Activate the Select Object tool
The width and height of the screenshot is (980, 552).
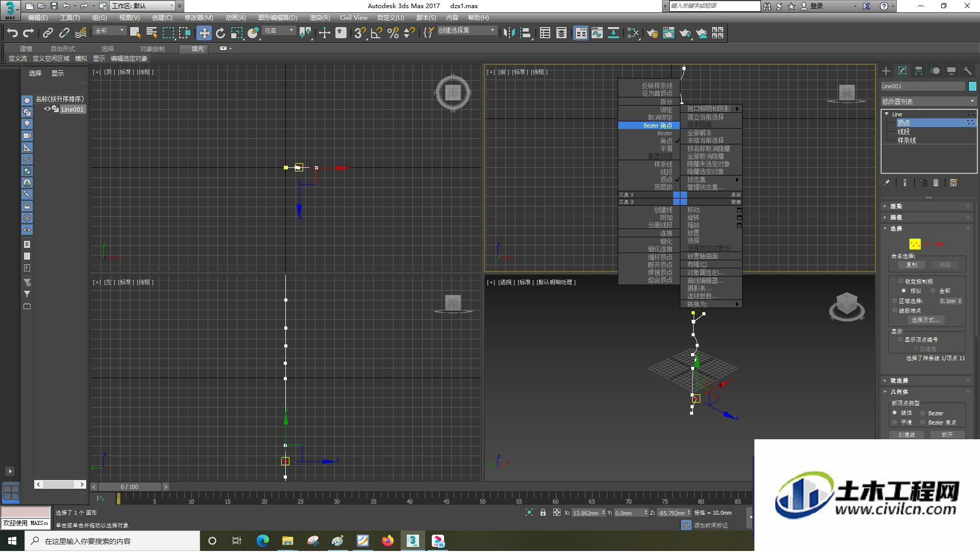pos(135,33)
